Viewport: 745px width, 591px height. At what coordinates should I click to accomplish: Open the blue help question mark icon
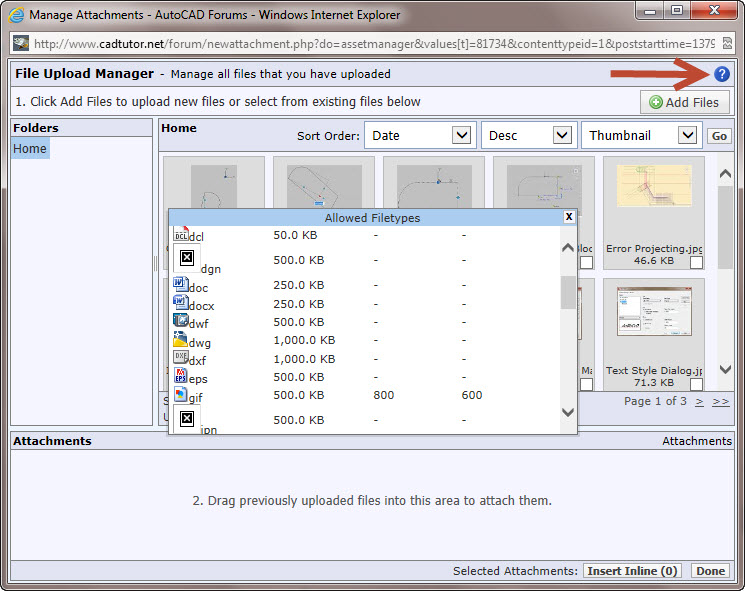click(x=721, y=74)
